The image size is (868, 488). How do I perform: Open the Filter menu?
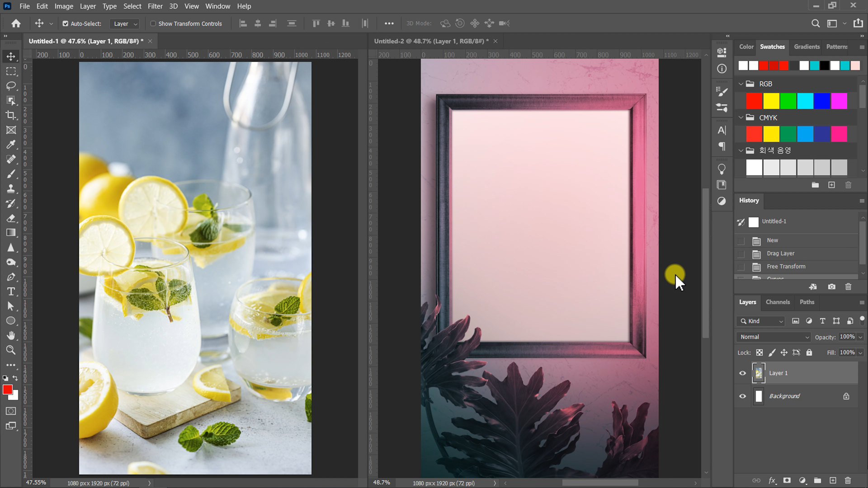tap(155, 6)
